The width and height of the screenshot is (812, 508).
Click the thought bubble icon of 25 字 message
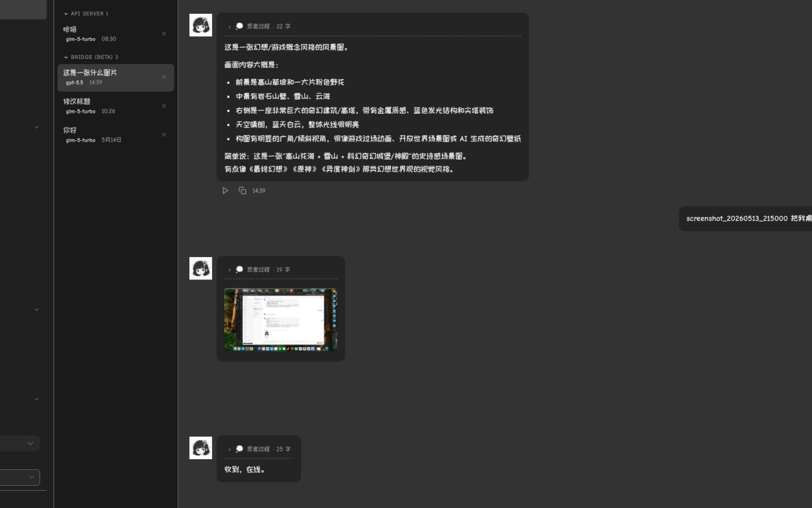(240, 449)
